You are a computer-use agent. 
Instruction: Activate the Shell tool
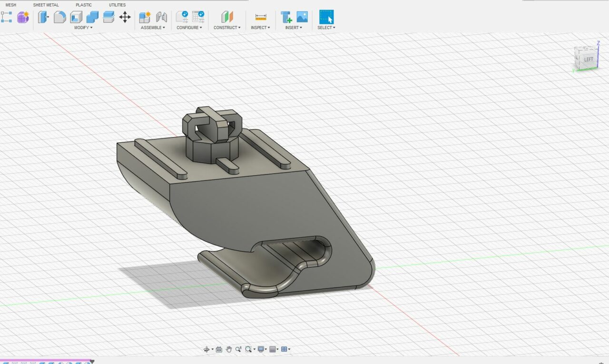click(x=76, y=17)
